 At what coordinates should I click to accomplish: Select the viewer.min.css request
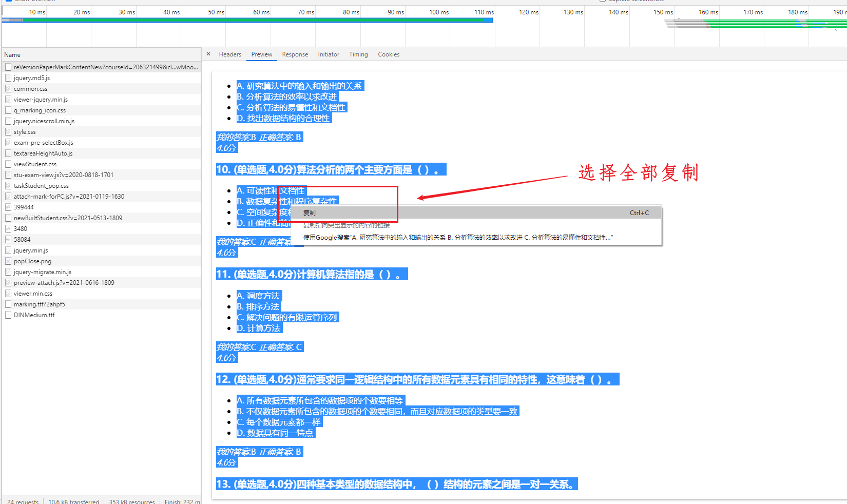101,294
